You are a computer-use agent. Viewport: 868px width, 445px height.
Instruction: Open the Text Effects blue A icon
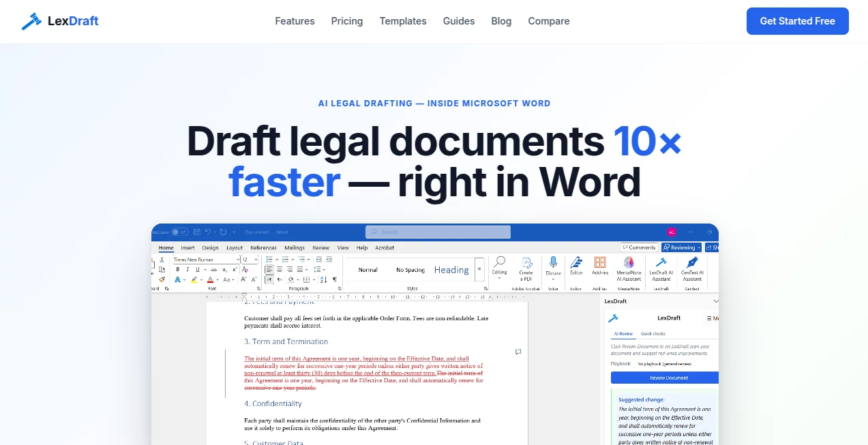point(177,279)
